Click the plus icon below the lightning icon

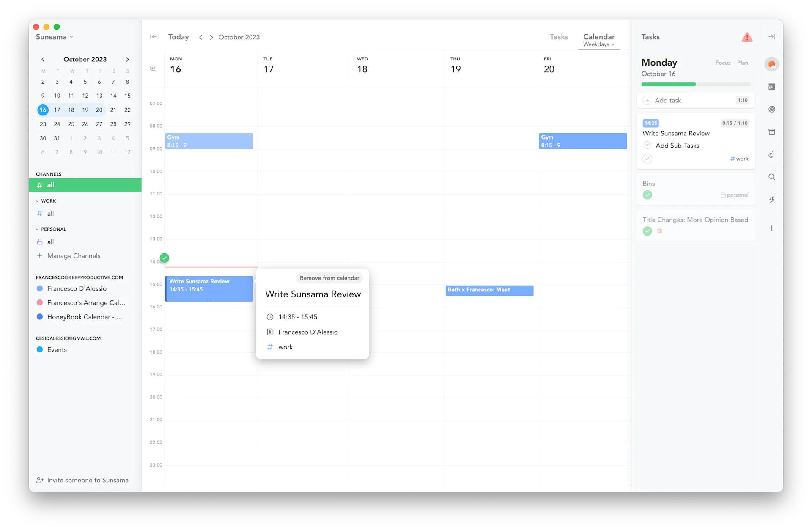pyautogui.click(x=772, y=228)
